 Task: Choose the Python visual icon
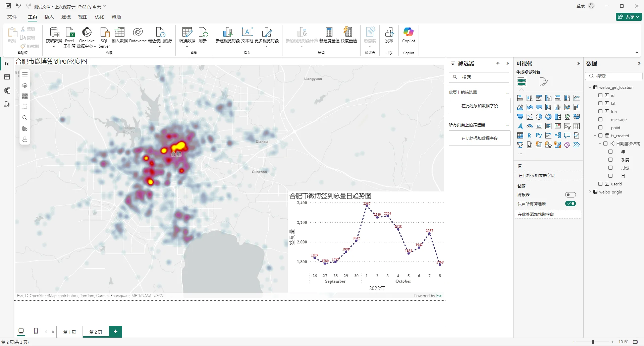coord(539,135)
